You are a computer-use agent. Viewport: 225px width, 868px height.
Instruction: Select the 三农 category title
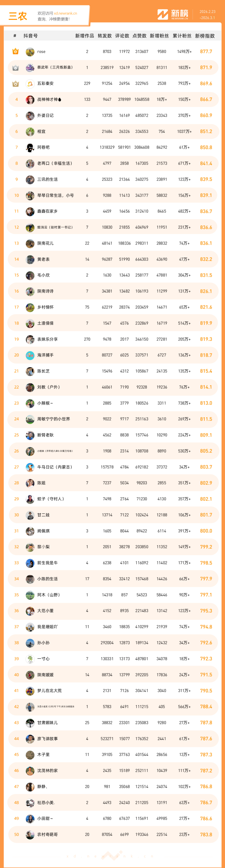(17, 16)
